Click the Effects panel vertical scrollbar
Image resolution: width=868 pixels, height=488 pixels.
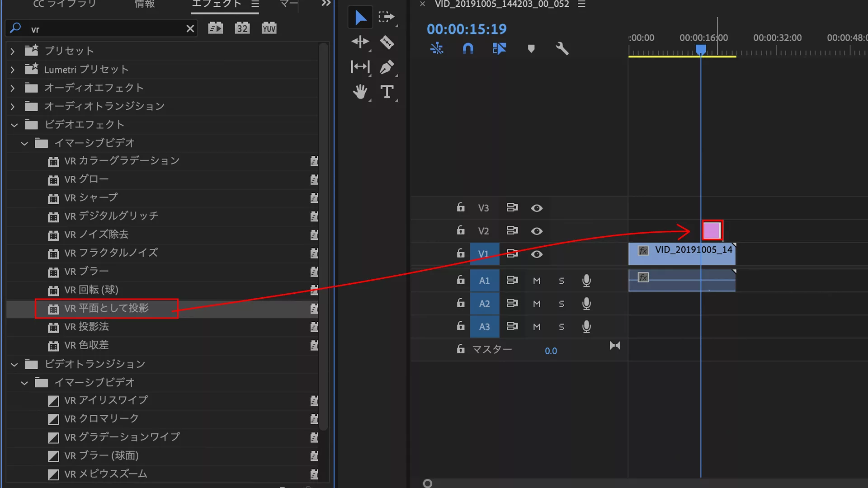pos(323,237)
